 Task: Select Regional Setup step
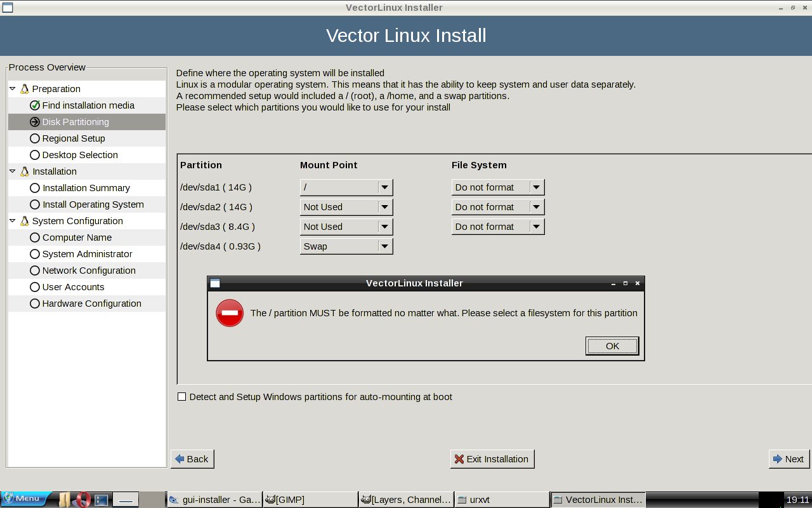(87, 138)
